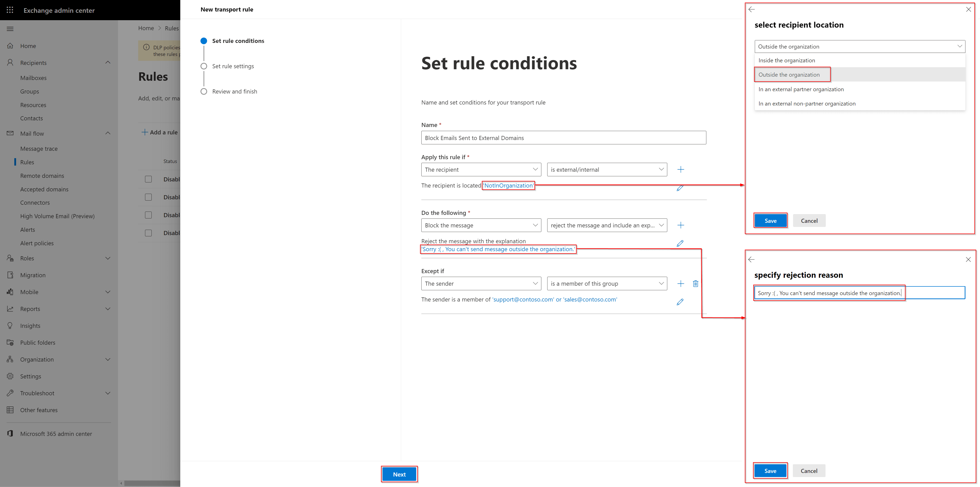This screenshot has height=487, width=980.
Task: Click the Next button to proceed to rule settings
Action: pos(399,474)
